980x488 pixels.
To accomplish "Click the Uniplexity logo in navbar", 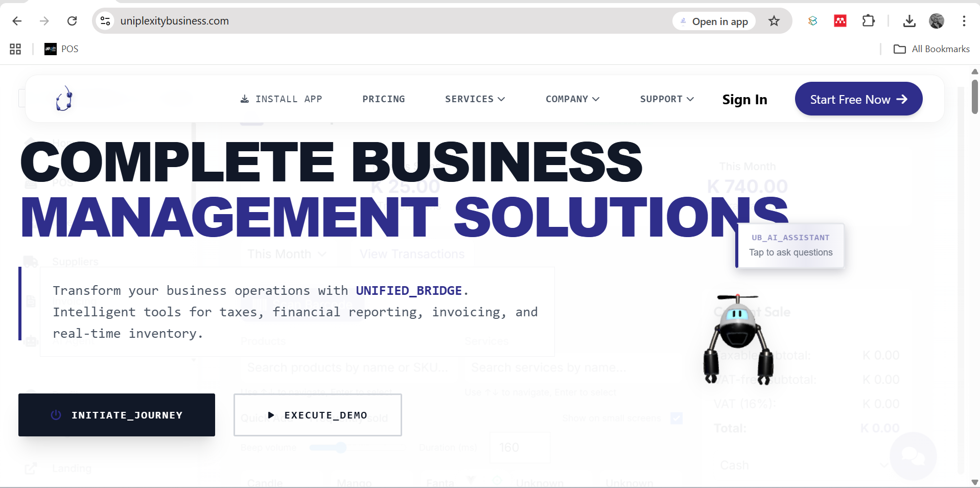I will pyautogui.click(x=64, y=98).
